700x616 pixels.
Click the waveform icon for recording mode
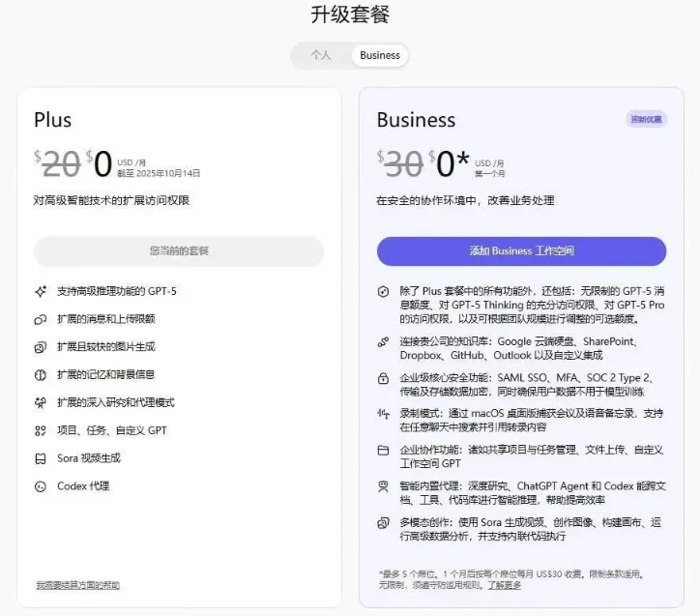(383, 414)
